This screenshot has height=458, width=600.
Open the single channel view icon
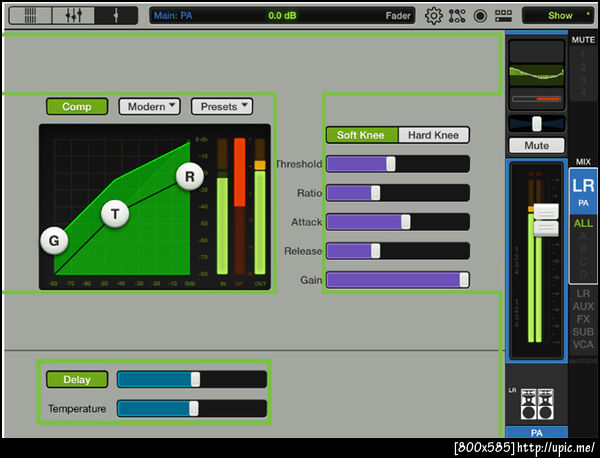(116, 16)
